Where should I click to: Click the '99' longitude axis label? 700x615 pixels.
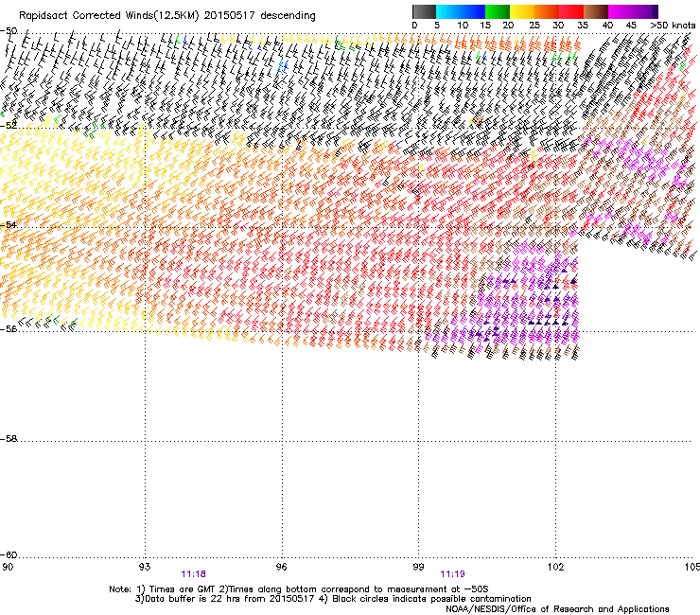tap(418, 567)
